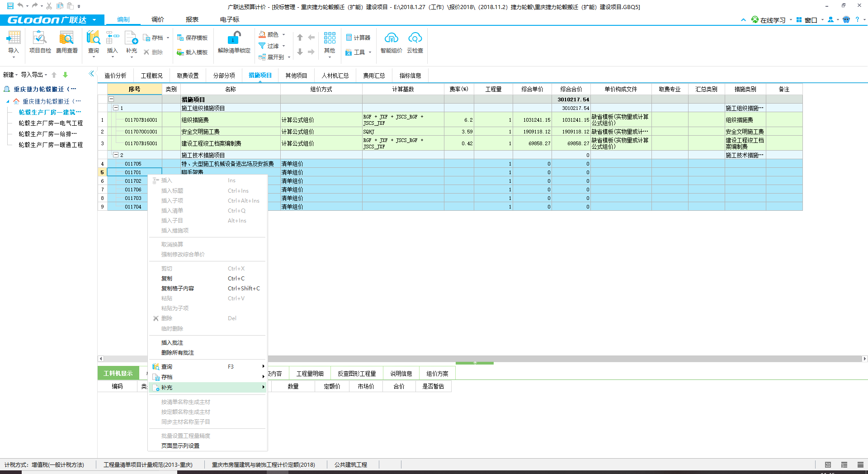Launch 云检查 cloud check
The height and width of the screenshot is (474, 868).
click(x=415, y=43)
